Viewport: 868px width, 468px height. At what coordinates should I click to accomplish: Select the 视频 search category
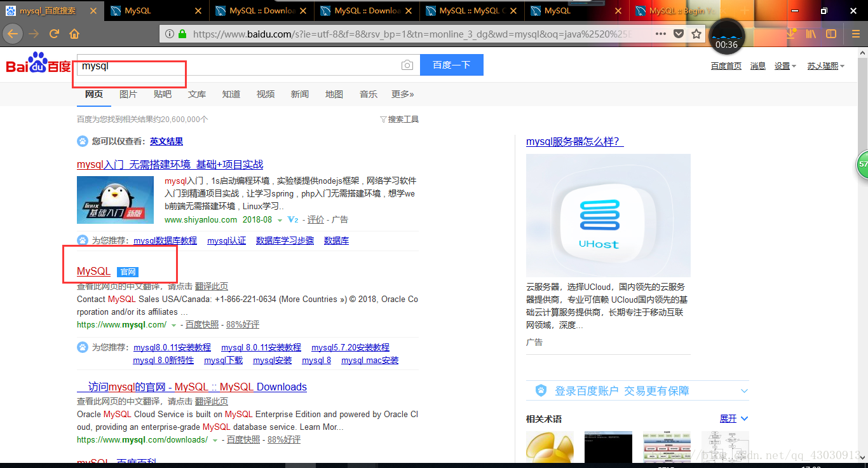(x=266, y=94)
